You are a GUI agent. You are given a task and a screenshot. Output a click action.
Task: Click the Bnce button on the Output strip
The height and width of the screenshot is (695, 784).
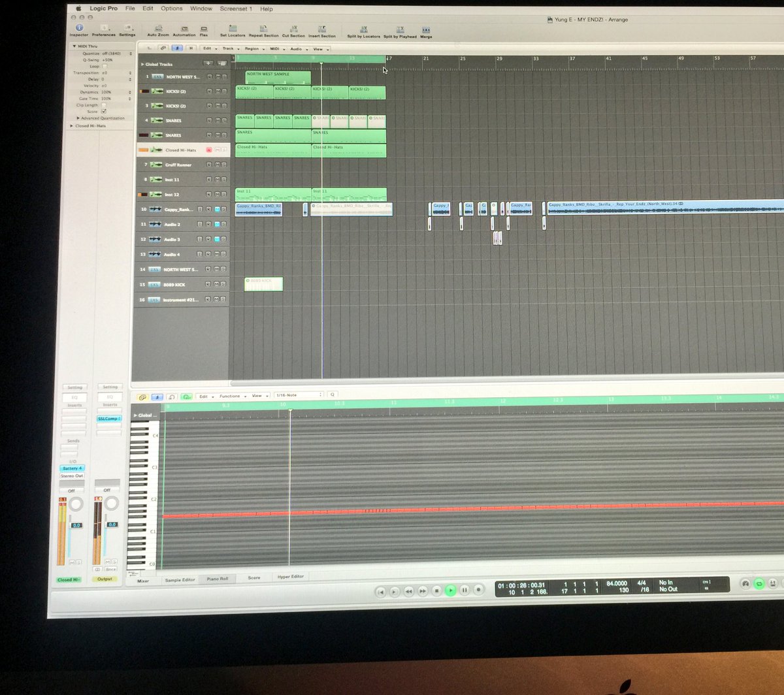(110, 570)
